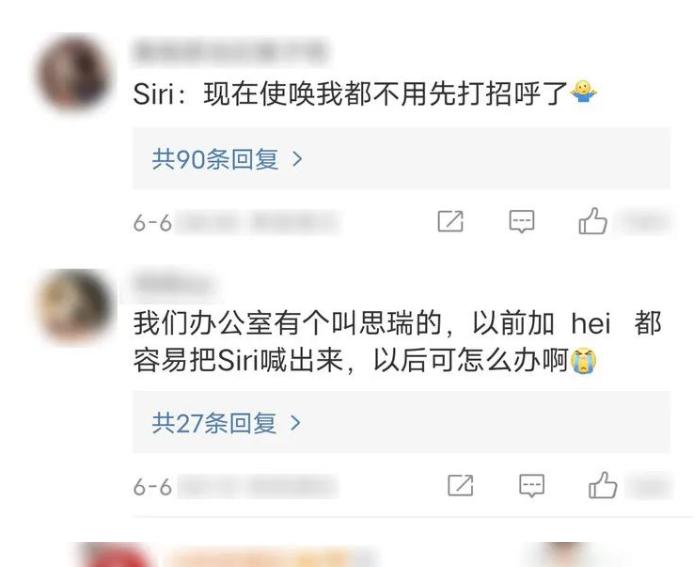Open the blurred username of first commenter
Screen dimensions: 698x567
[231, 52]
